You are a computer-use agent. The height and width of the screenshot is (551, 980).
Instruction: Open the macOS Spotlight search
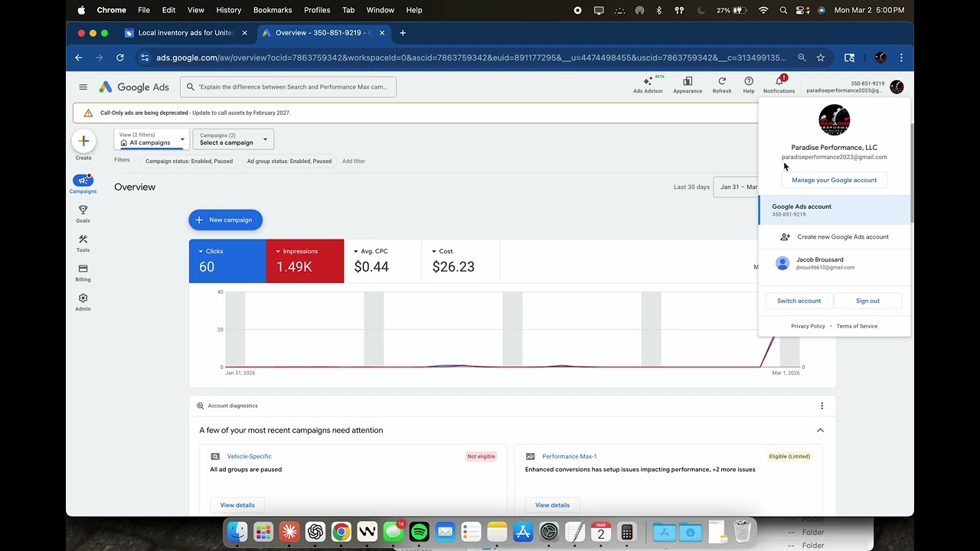click(782, 10)
